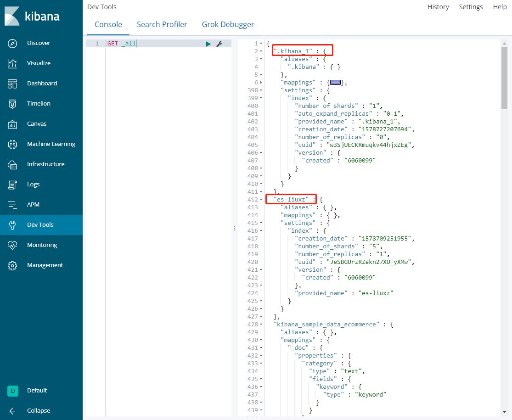Open Logs via its document icon
The image size is (512, 420).
[x=12, y=185]
